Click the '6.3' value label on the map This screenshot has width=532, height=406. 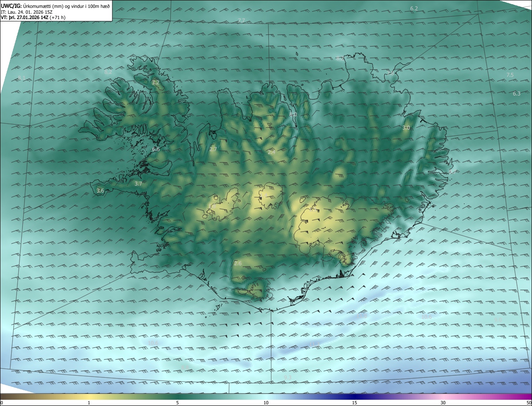pos(517,93)
